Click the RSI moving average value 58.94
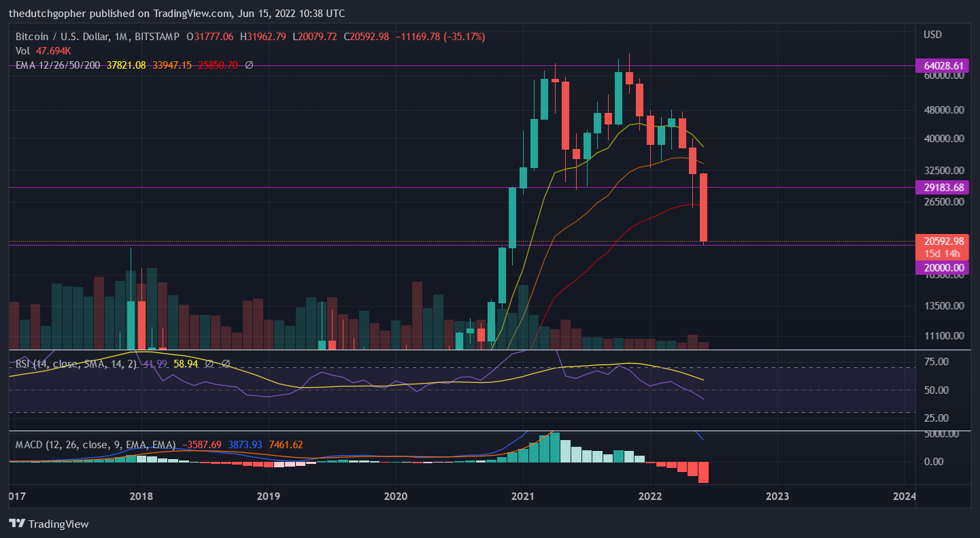The image size is (980, 538). (186, 365)
